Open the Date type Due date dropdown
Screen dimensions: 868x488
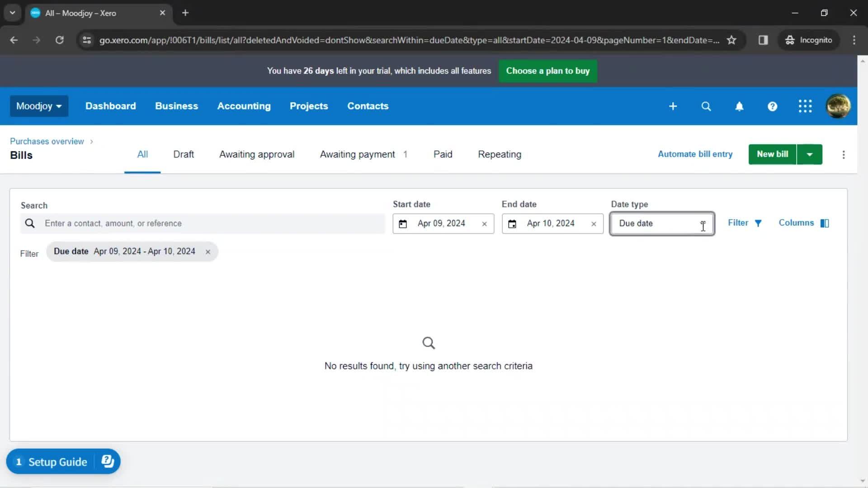(x=662, y=224)
